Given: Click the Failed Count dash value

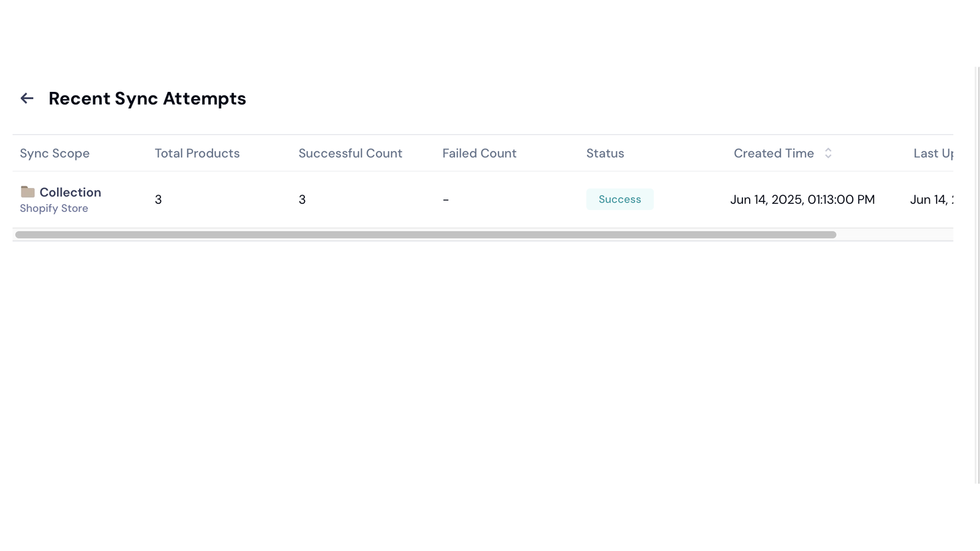Looking at the screenshot, I should coord(446,200).
